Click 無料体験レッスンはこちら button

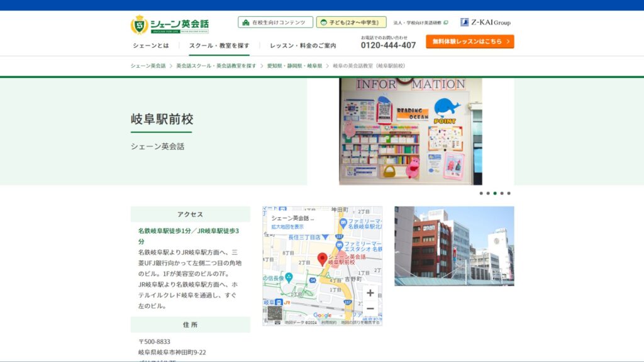pos(470,41)
